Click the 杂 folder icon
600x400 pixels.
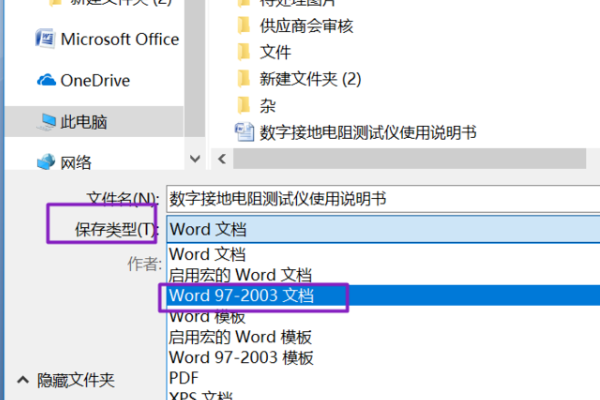244,106
